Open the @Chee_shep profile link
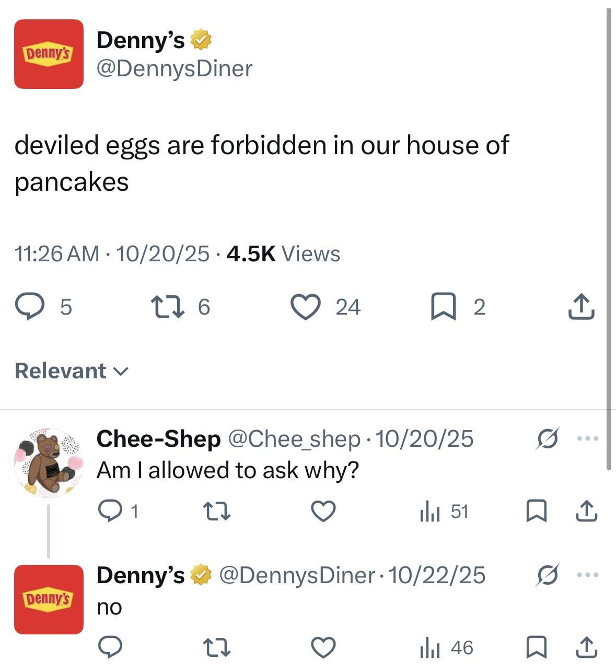Screen dimensions: 616x672 tap(294, 439)
